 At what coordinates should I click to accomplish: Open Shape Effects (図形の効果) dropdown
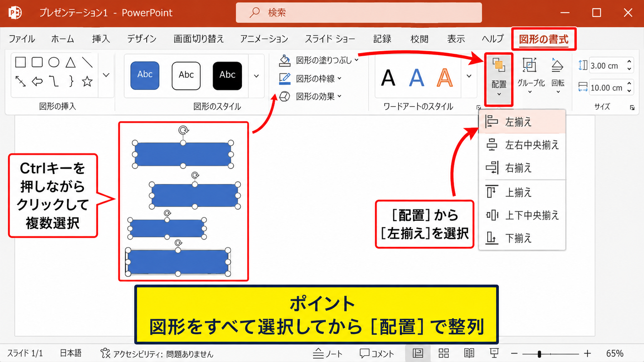point(310,97)
